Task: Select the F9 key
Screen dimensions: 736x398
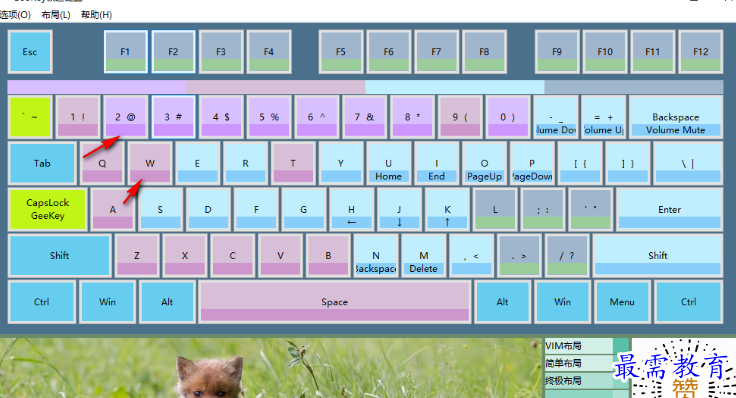Action: click(x=557, y=52)
